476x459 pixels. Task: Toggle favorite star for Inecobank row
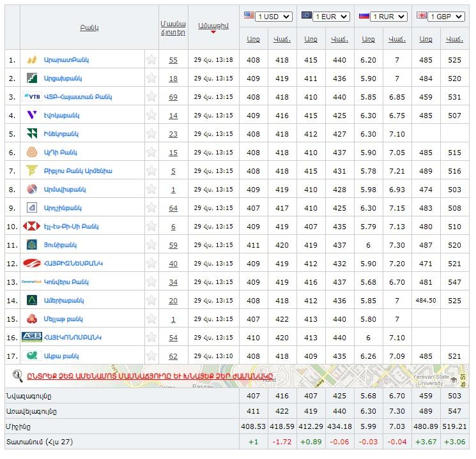151,134
